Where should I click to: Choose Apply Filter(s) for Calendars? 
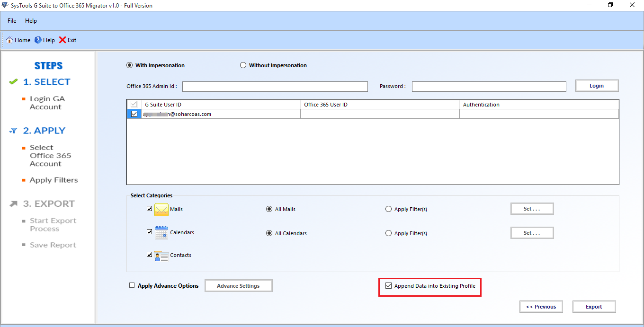[388, 233]
